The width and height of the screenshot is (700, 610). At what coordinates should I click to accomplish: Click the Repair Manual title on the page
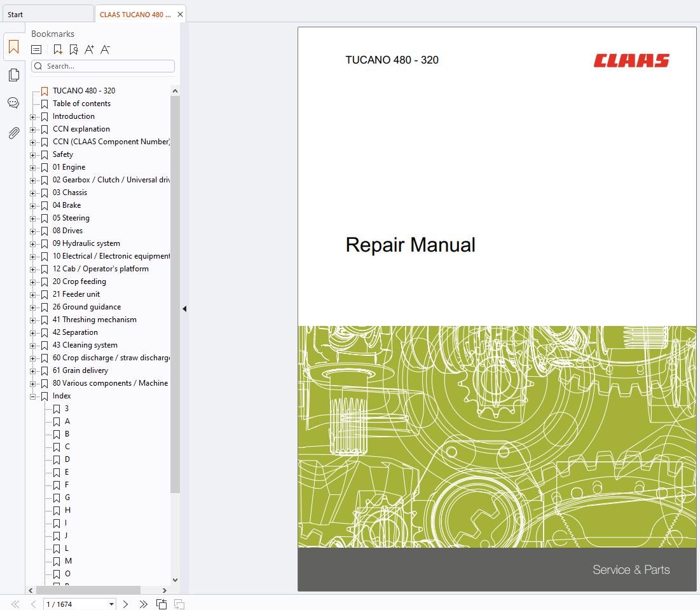[410, 245]
